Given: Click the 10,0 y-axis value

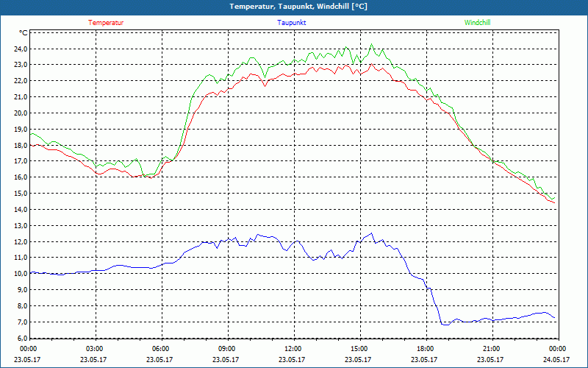Looking at the screenshot, I should 19,274.
